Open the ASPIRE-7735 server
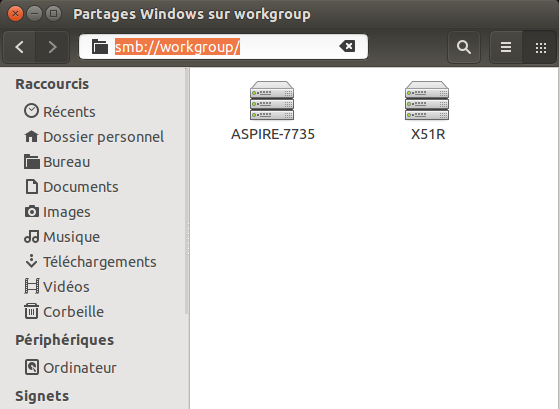The width and height of the screenshot is (559, 409). tap(272, 111)
